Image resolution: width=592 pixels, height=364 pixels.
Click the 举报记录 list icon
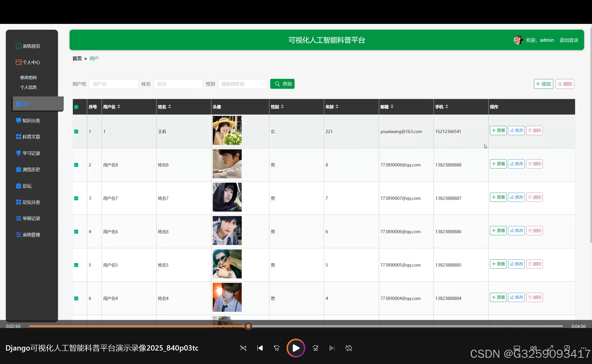coord(19,218)
